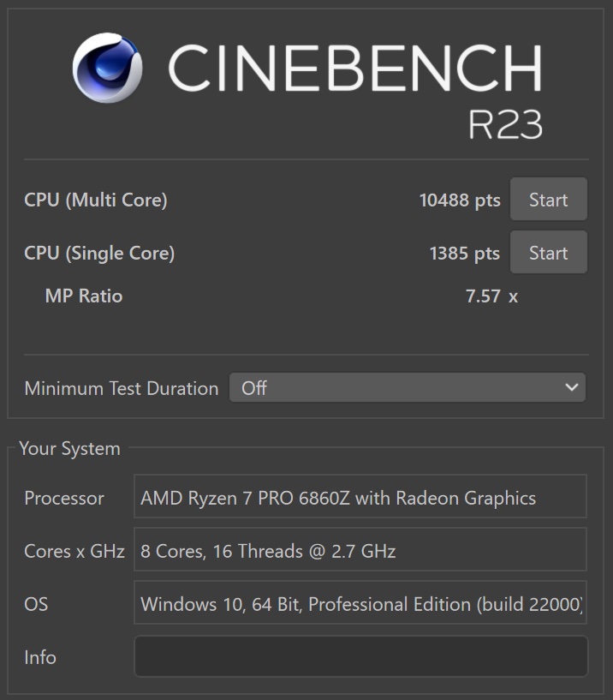Click the 1385 pts single core score
613x700 pixels.
(465, 253)
